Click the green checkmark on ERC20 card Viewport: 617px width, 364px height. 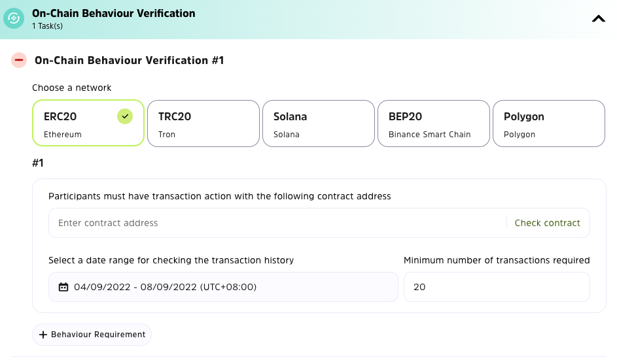pos(125,116)
